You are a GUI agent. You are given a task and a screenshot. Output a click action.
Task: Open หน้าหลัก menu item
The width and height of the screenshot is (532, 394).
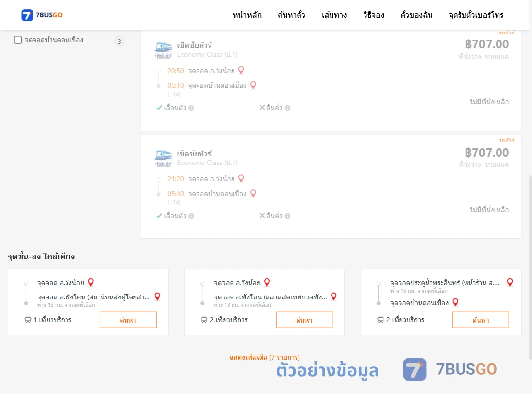pyautogui.click(x=247, y=15)
